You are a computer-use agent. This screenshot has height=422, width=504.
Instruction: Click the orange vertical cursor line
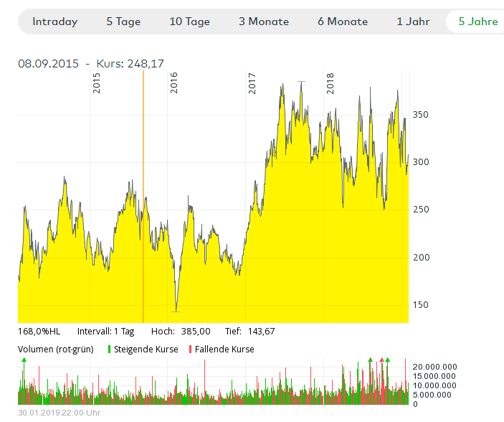coord(143,215)
